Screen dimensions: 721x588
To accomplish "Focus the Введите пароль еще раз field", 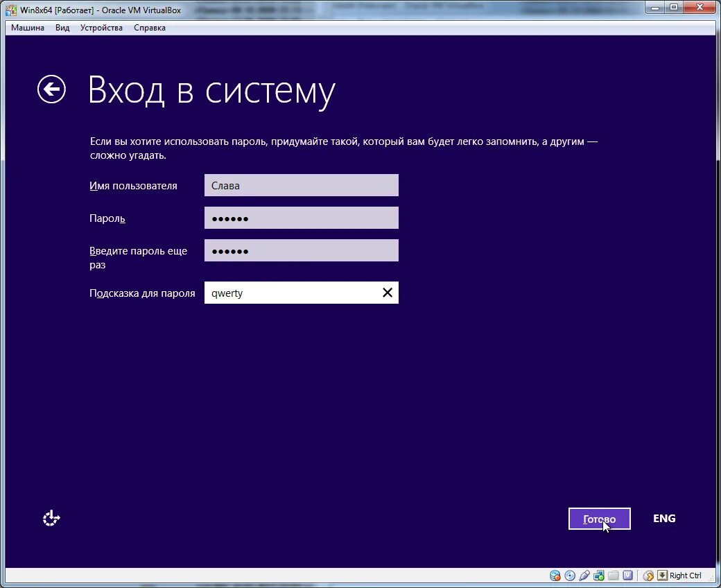I will pyautogui.click(x=301, y=250).
